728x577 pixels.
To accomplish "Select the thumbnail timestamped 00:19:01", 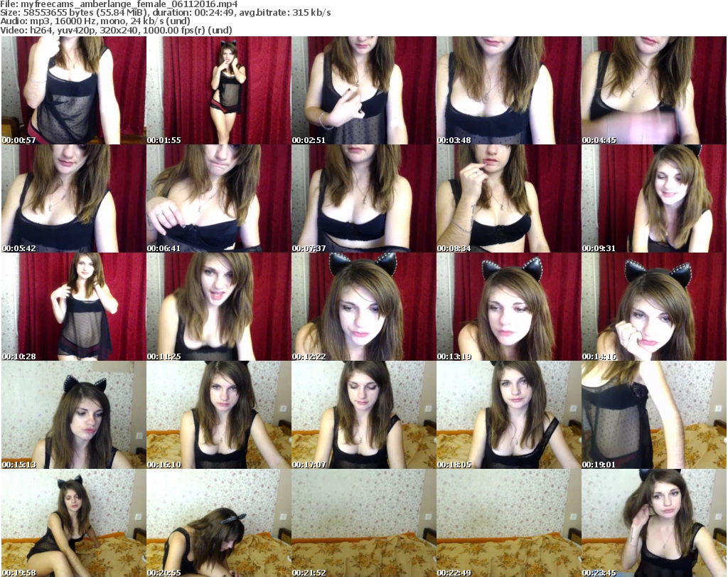I will [x=653, y=415].
